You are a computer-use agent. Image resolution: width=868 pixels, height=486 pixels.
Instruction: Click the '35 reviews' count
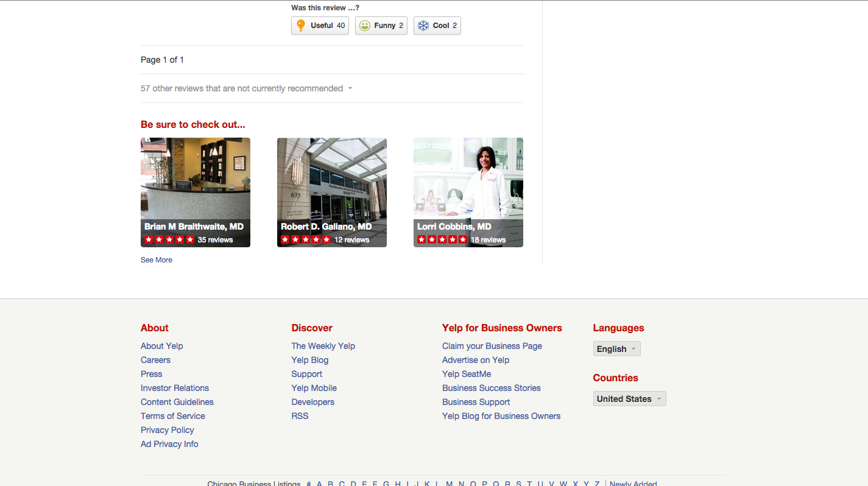pyautogui.click(x=215, y=240)
